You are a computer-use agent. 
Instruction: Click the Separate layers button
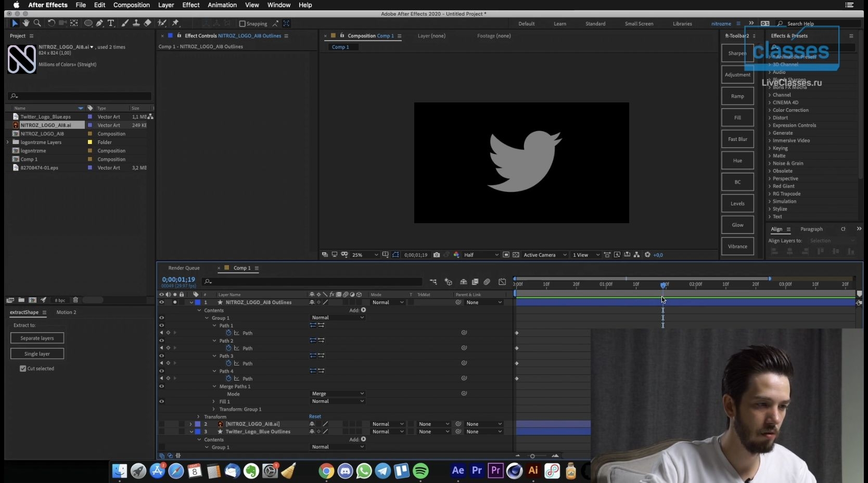(37, 338)
